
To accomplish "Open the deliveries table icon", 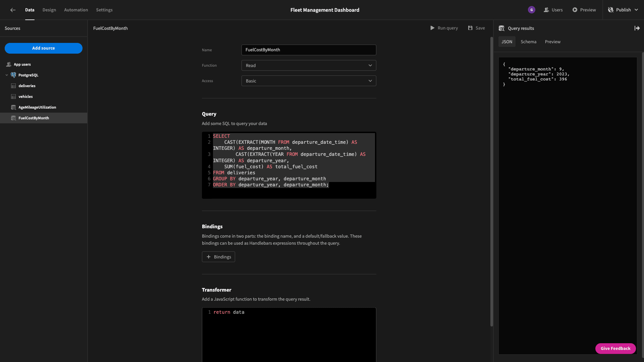I will 13,86.
